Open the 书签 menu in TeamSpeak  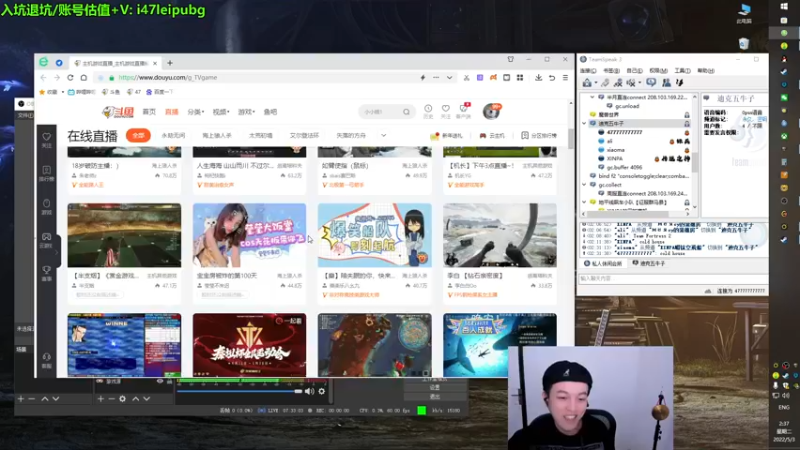[x=611, y=70]
